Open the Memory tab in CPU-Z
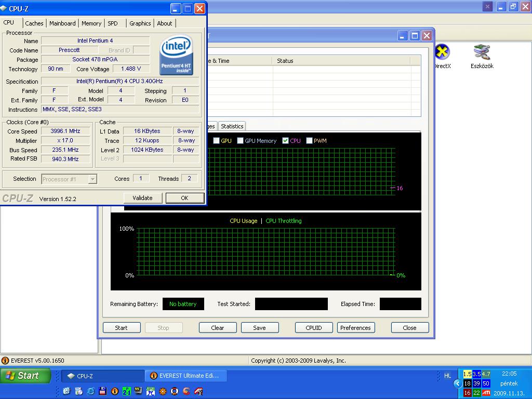The height and width of the screenshot is (399, 532). (x=91, y=23)
